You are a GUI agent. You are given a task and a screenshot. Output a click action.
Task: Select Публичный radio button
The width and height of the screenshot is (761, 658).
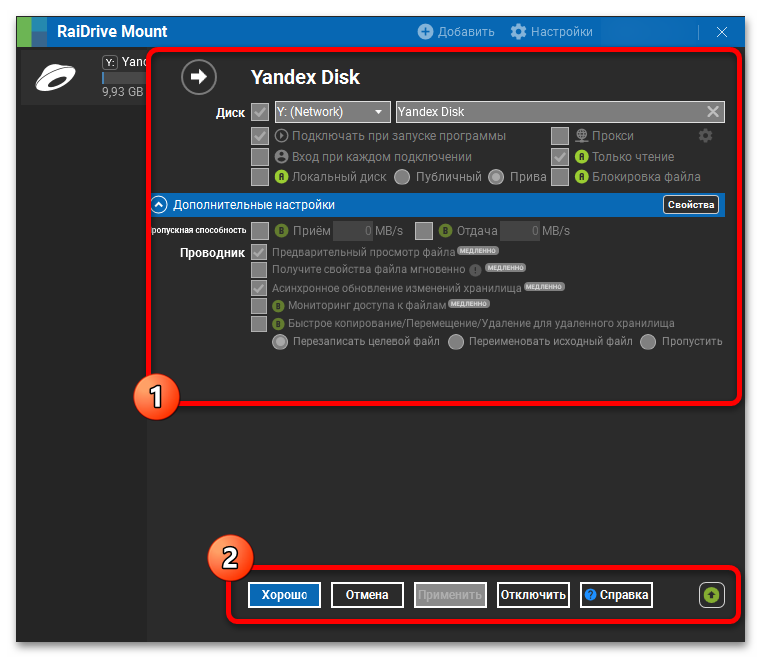coord(402,177)
